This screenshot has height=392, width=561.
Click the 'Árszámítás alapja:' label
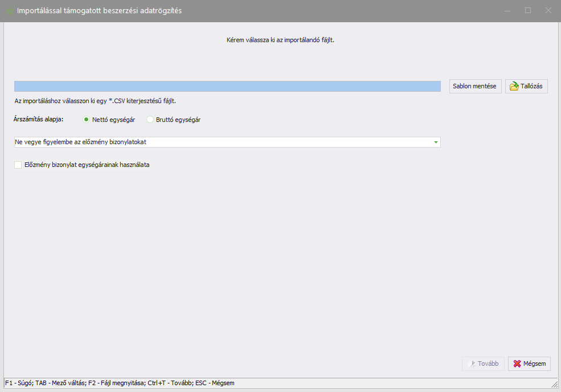tap(38, 120)
